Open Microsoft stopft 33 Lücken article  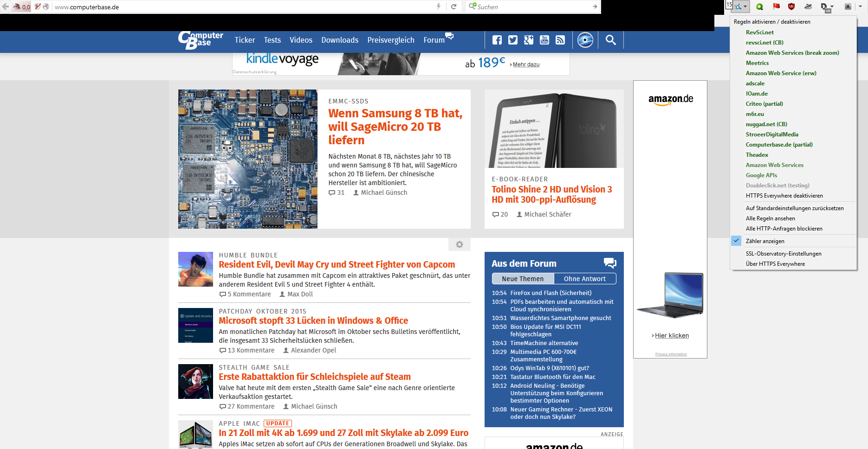coord(313,321)
